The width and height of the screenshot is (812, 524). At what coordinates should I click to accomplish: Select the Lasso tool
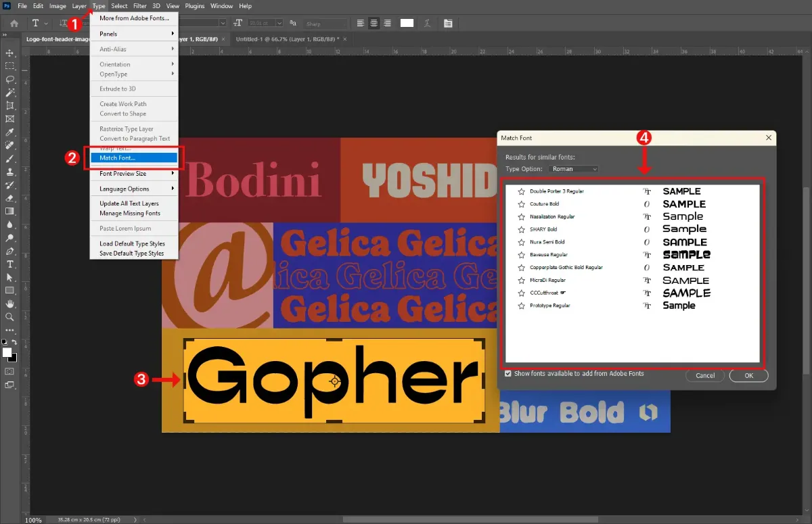pos(10,79)
